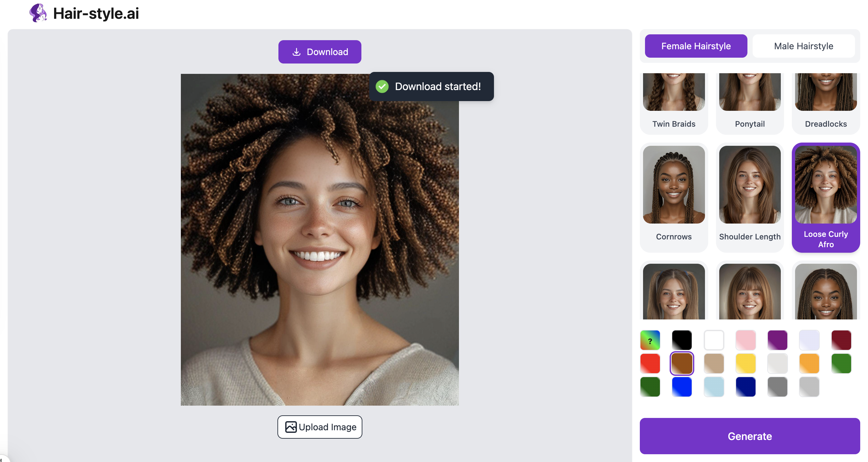
Task: Switch to Male Hairstyle tab
Action: [x=803, y=46]
